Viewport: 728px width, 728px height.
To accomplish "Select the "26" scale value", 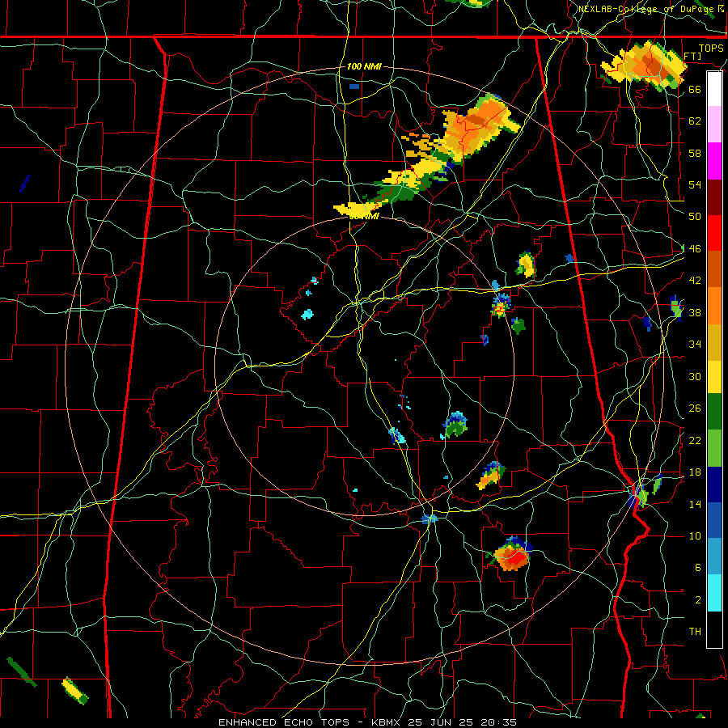I will pyautogui.click(x=695, y=408).
